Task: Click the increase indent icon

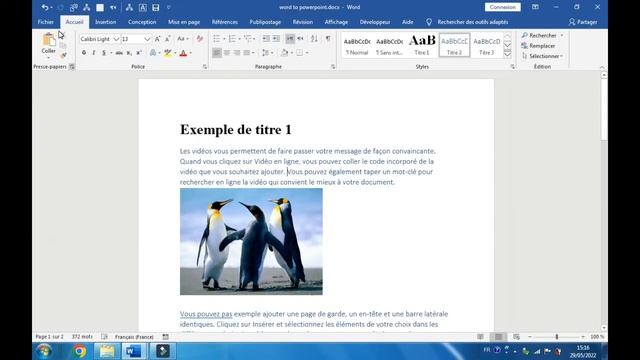Action: pos(276,39)
